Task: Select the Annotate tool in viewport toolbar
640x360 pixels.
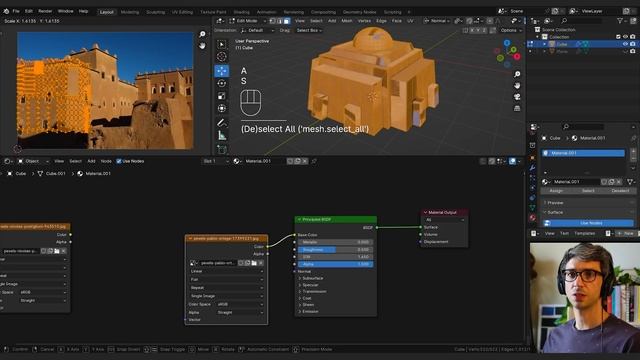Action: tap(222, 122)
